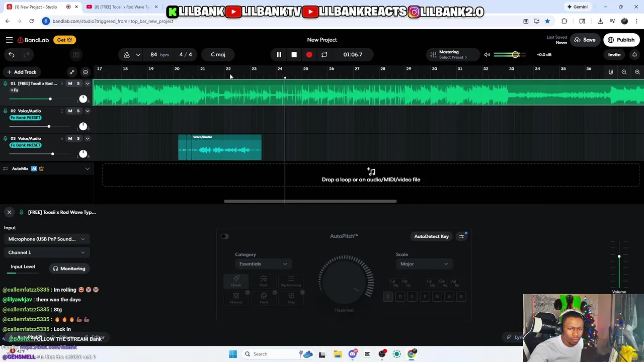
Task: Add Fx to track 01
Action: (x=15, y=90)
